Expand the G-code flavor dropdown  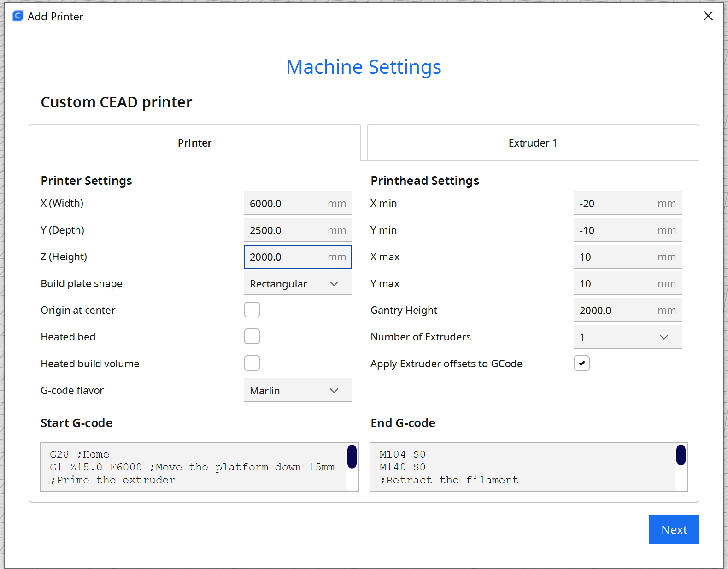[298, 391]
